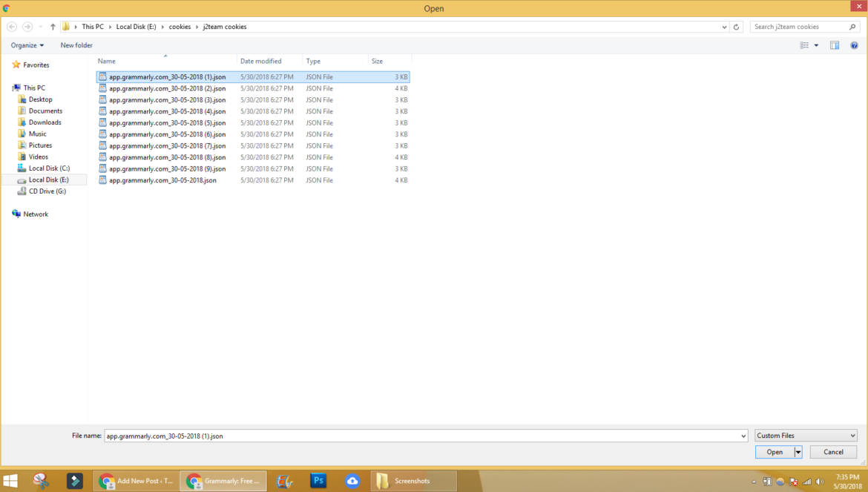Select This PC in navigation pane
The width and height of the screenshot is (868, 492).
[x=34, y=88]
